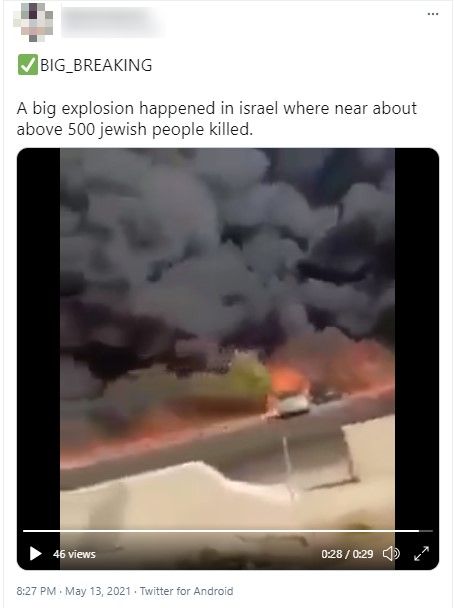
Task: Click the BIG_BREAKING headline text
Action: coord(96,65)
